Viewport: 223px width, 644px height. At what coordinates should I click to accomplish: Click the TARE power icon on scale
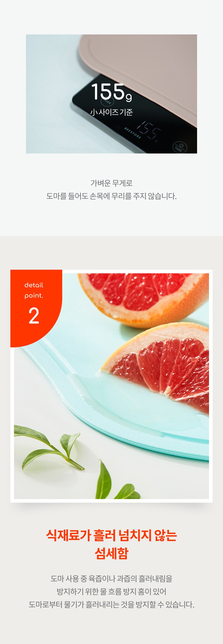pyautogui.click(x=179, y=147)
